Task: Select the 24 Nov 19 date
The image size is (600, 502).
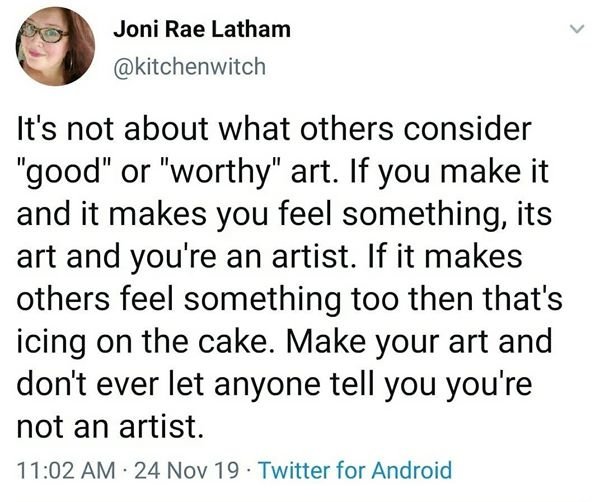Action: click(187, 470)
